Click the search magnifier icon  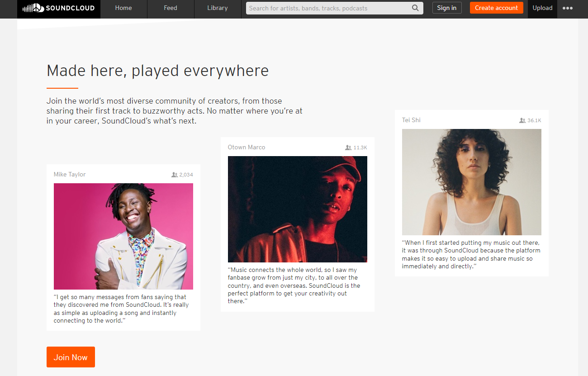click(x=415, y=8)
